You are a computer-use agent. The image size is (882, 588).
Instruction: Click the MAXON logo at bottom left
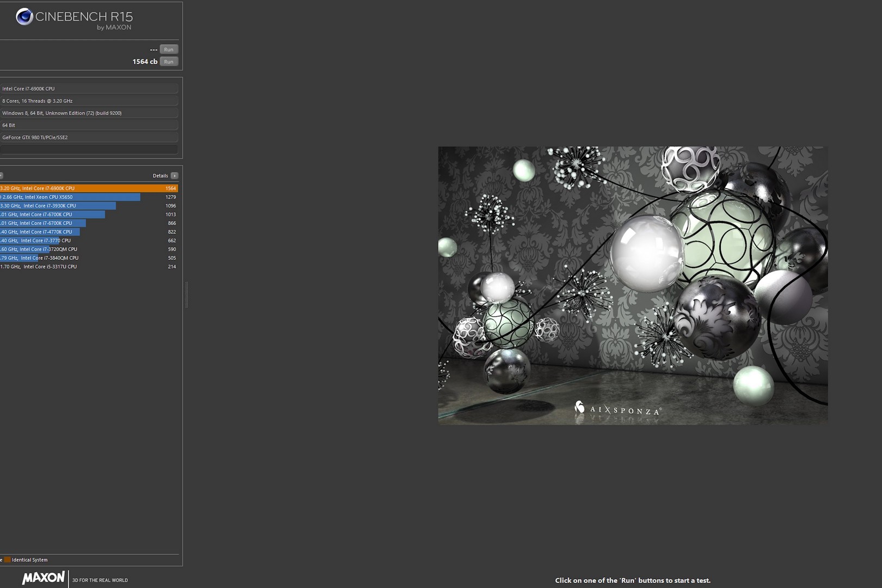pos(43,578)
